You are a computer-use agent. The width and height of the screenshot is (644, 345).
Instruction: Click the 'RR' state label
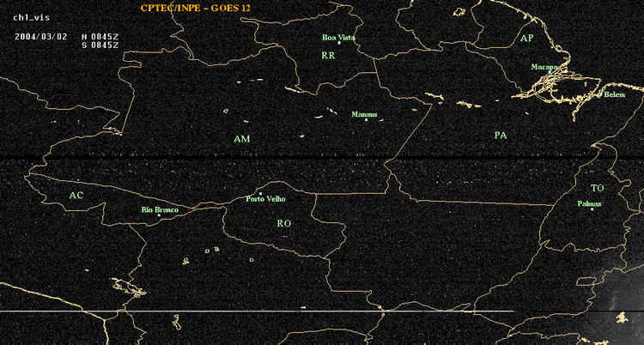click(328, 56)
